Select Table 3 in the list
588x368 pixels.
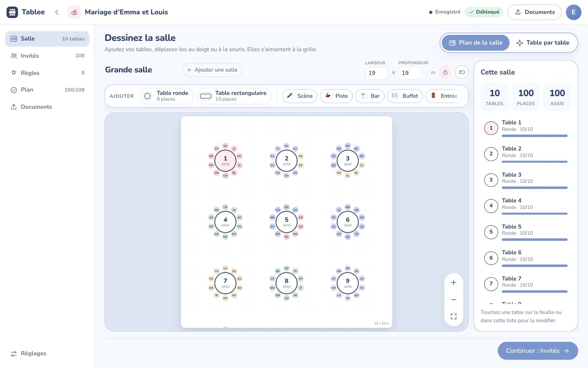point(526,180)
